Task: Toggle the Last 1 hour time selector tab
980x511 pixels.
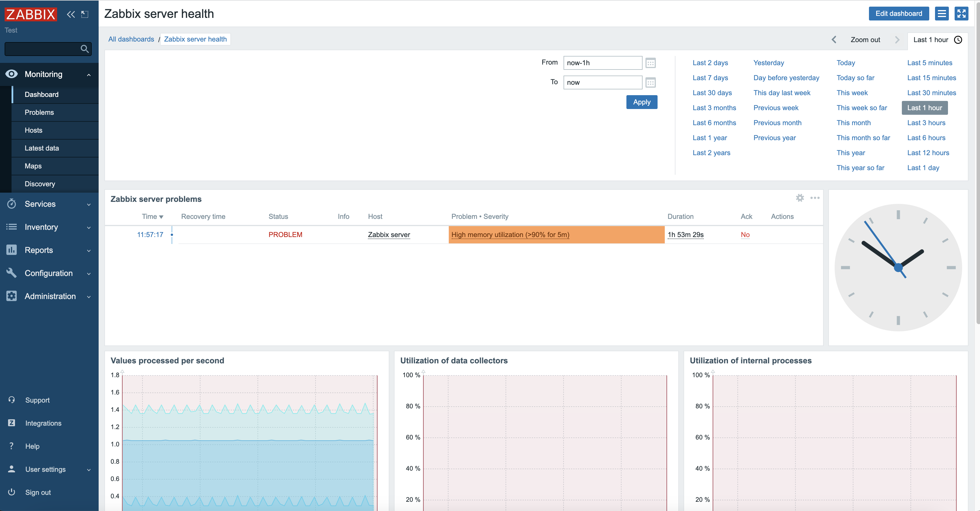Action: coord(937,40)
